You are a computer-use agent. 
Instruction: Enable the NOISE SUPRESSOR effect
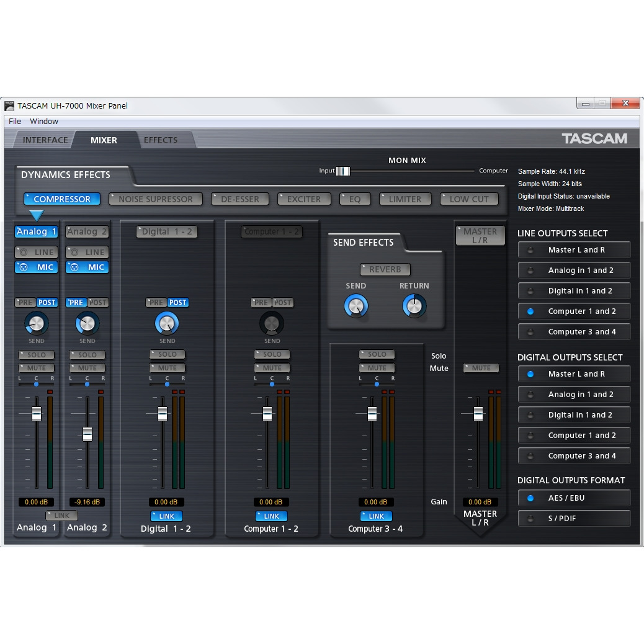click(156, 199)
